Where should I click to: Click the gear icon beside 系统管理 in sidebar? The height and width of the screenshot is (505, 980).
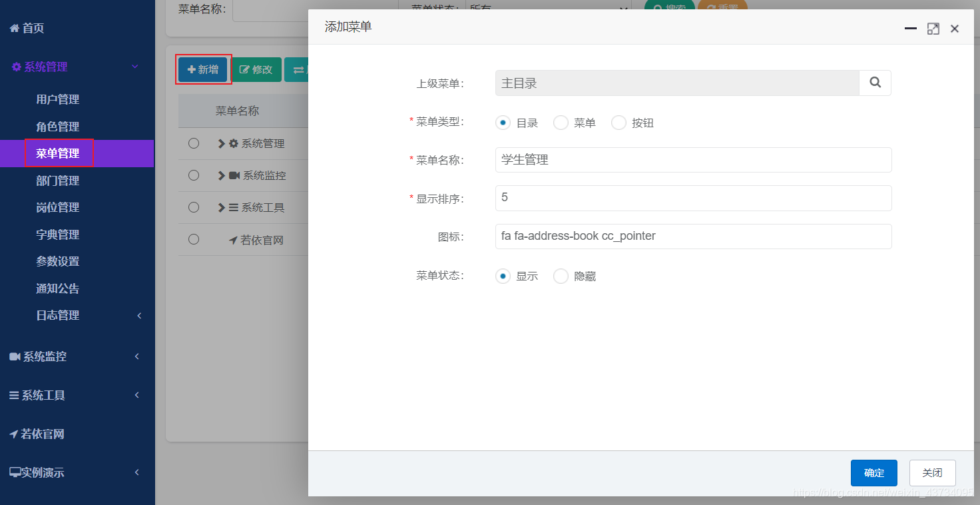pos(17,67)
